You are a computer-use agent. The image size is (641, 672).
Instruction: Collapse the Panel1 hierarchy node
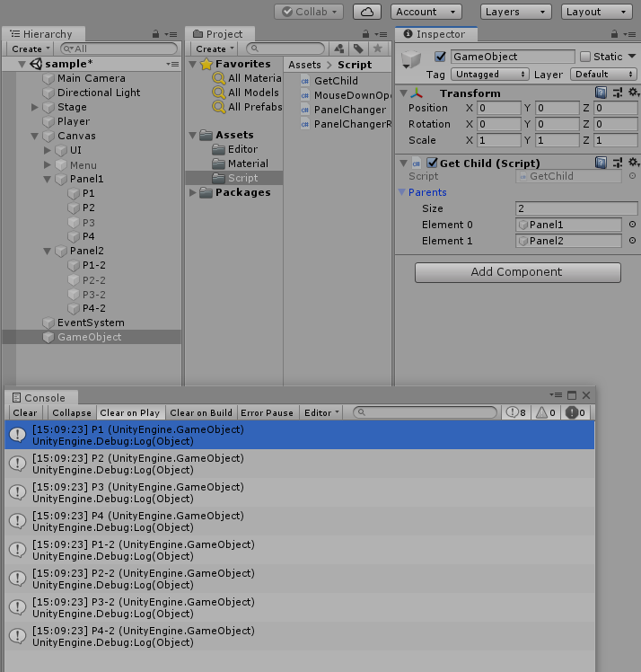point(48,179)
